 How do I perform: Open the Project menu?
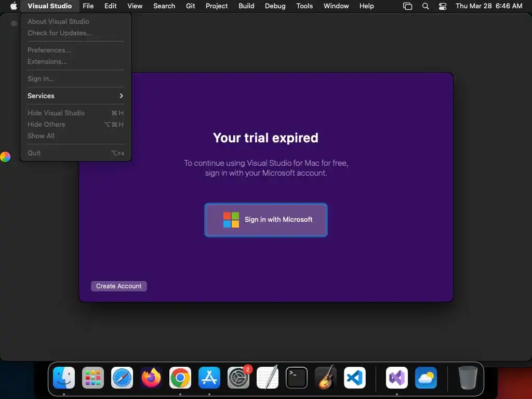(217, 6)
